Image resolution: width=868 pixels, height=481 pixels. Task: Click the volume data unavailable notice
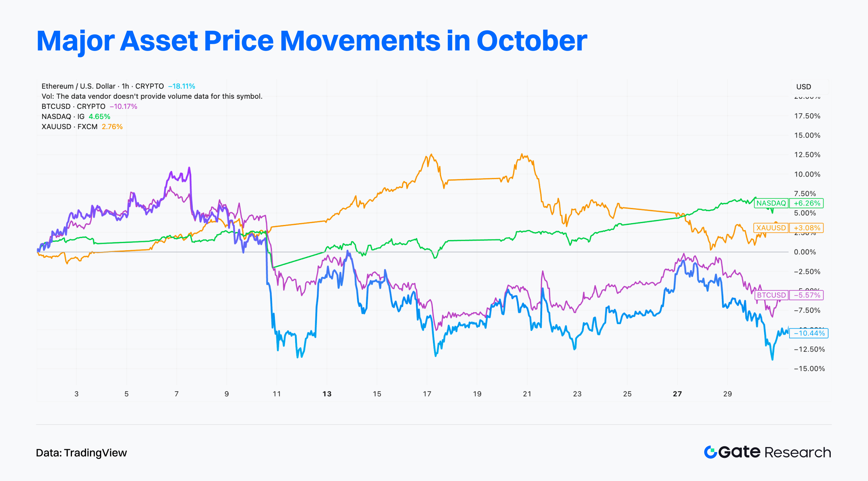tap(152, 96)
